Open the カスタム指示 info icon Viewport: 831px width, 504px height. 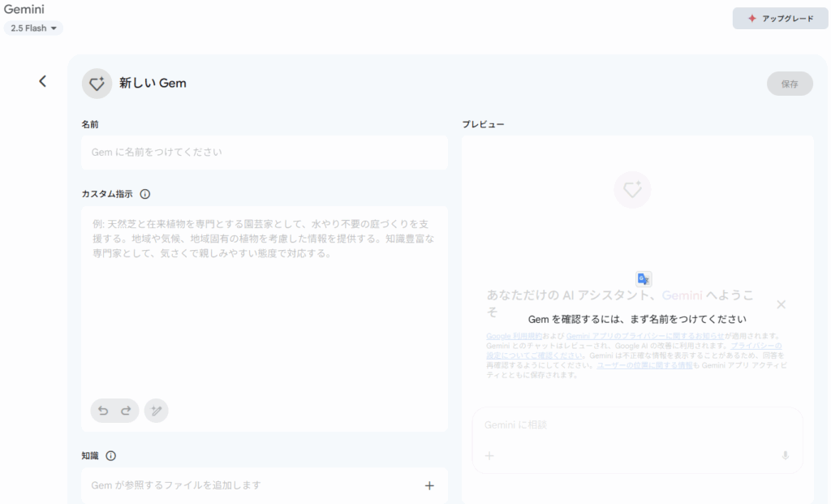[144, 194]
